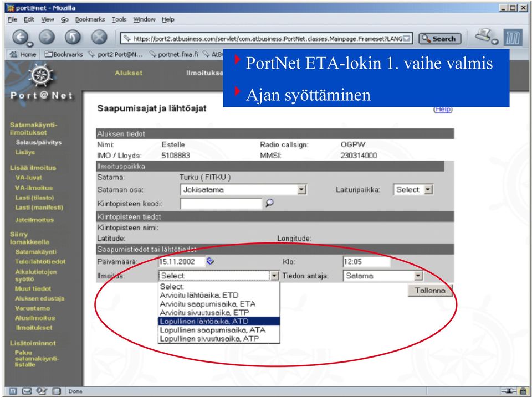Image resolution: width=532 pixels, height=398 pixels.
Task: Open the Bookmarks folder in personal toolbar
Action: [64, 54]
